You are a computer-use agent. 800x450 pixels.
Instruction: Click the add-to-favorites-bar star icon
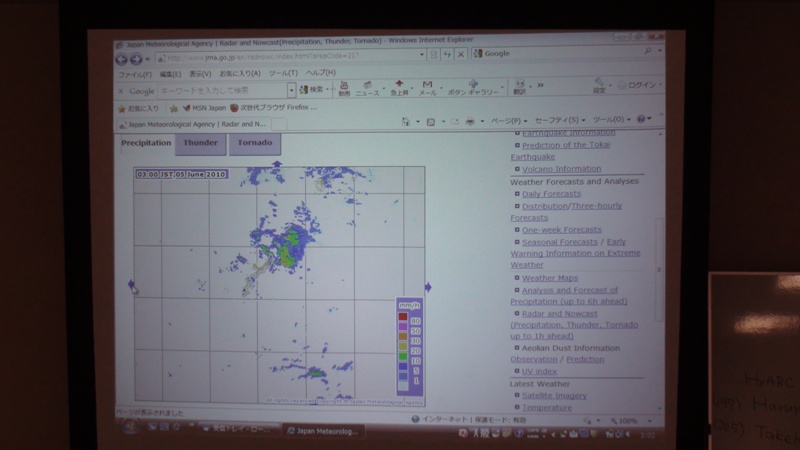pyautogui.click(x=173, y=109)
